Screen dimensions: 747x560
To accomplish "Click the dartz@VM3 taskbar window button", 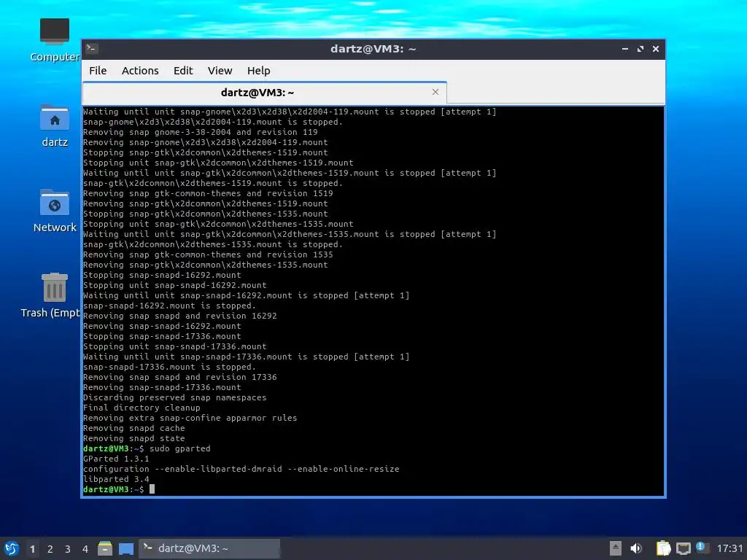I will (209, 548).
